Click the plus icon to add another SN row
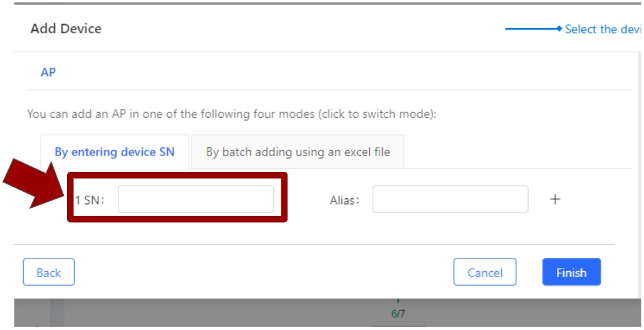Viewport: 644px width, 330px height. [554, 200]
